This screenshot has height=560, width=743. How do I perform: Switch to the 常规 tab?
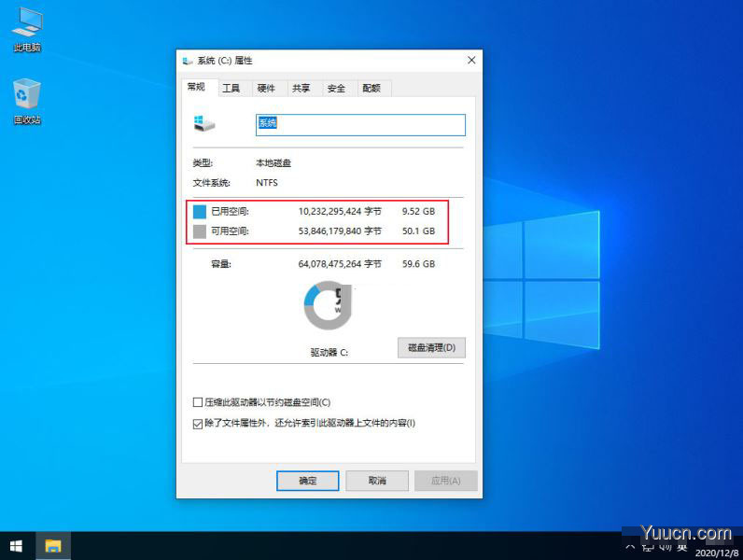click(196, 87)
